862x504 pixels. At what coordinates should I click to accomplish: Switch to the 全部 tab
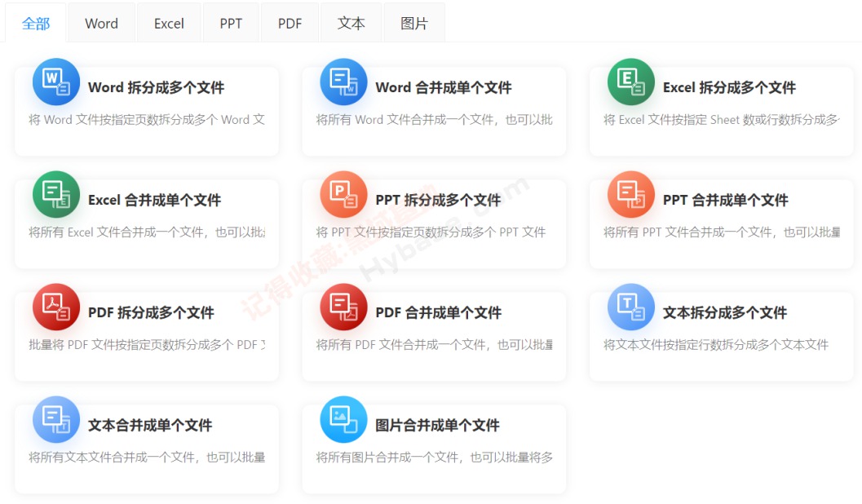pyautogui.click(x=36, y=23)
